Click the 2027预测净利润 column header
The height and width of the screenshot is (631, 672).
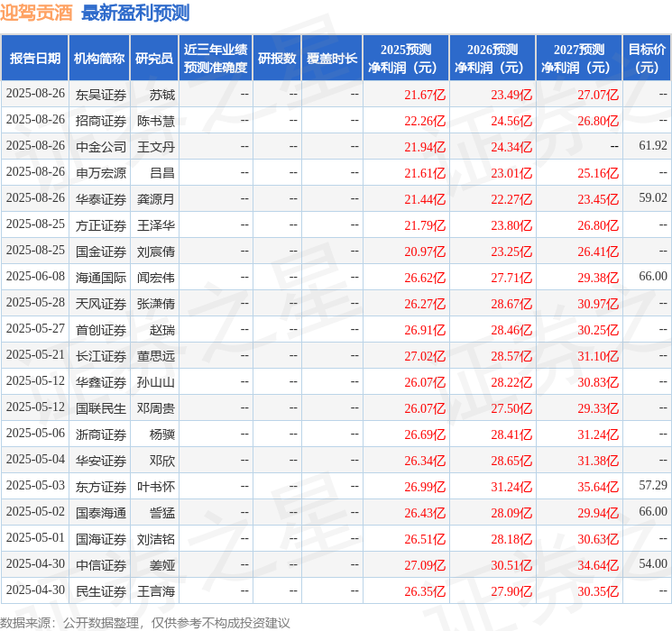[x=579, y=59]
